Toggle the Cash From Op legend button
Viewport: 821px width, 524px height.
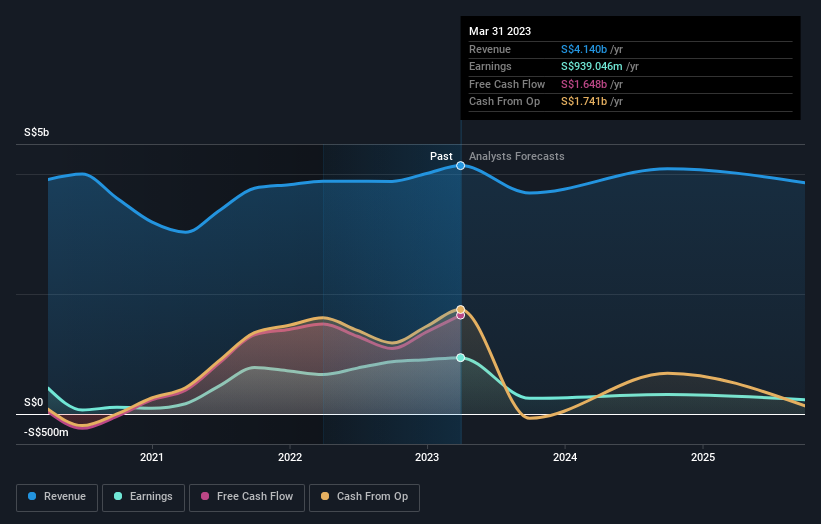(364, 497)
